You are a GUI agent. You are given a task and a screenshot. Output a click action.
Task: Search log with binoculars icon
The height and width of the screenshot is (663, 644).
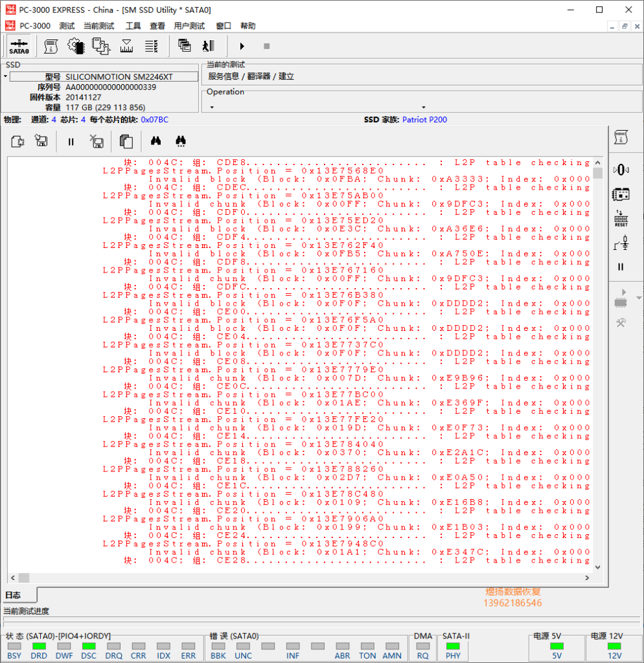tap(155, 140)
